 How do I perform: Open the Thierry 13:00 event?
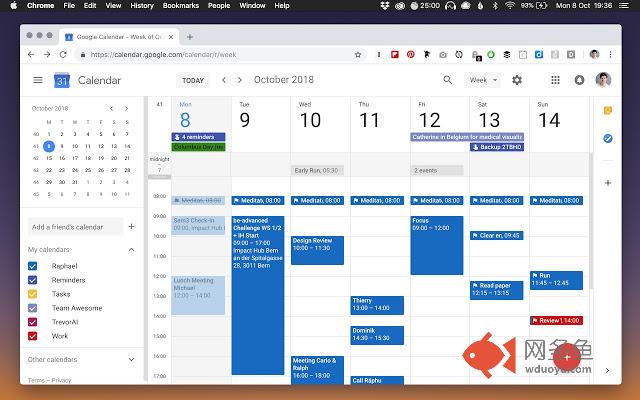377,305
